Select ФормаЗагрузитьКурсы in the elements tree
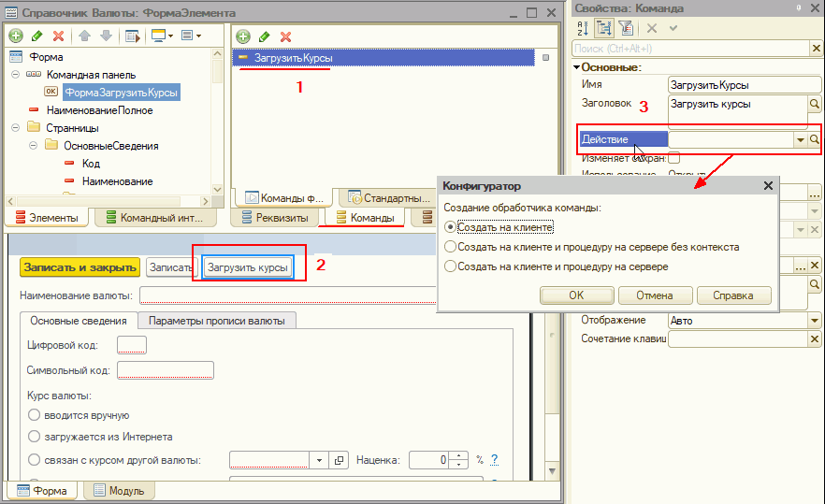Image resolution: width=825 pixels, height=504 pixels. pos(121,92)
